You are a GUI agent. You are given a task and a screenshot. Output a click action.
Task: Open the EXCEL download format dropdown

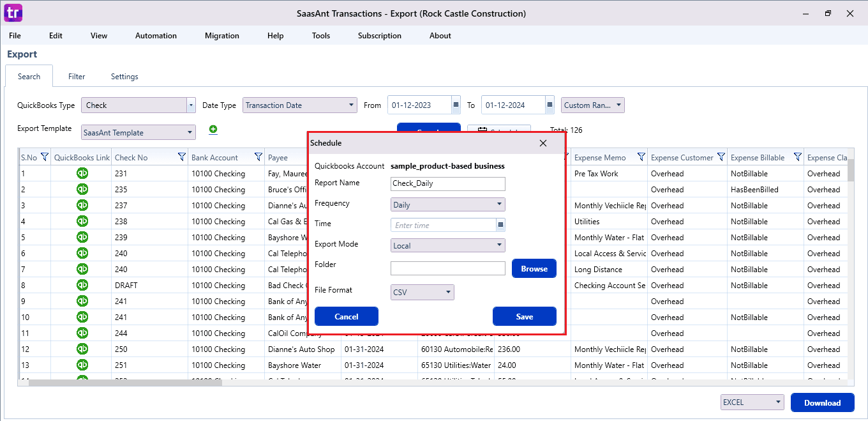click(752, 402)
